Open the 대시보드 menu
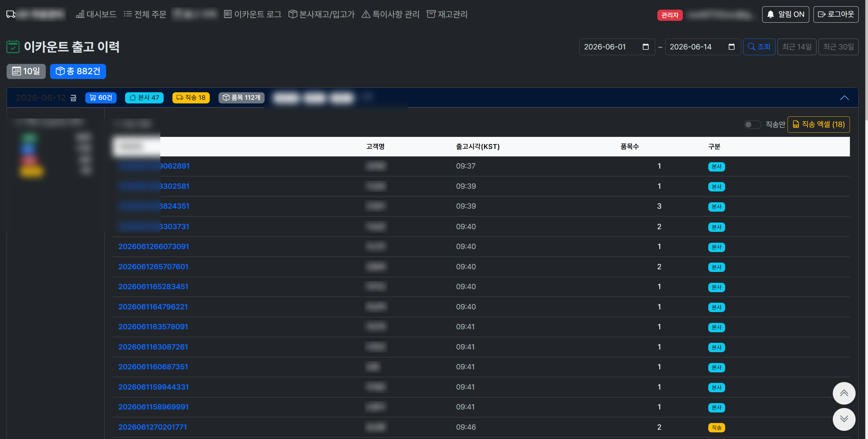Viewport: 868px width, 439px height. pos(96,14)
